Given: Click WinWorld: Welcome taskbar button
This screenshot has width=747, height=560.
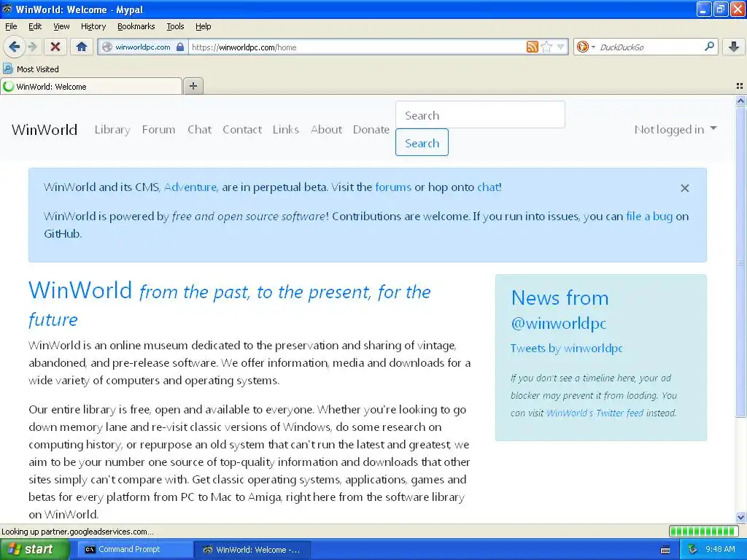Looking at the screenshot, I should [253, 550].
